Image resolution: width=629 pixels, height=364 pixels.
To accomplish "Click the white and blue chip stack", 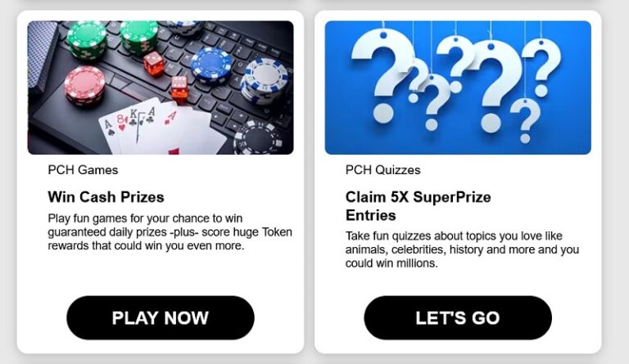I will click(265, 81).
